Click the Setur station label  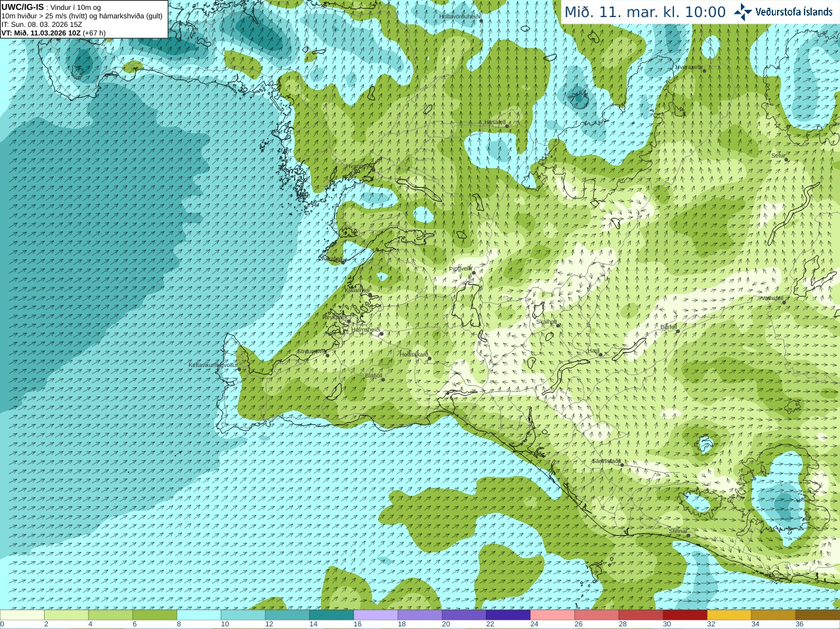[x=778, y=156]
